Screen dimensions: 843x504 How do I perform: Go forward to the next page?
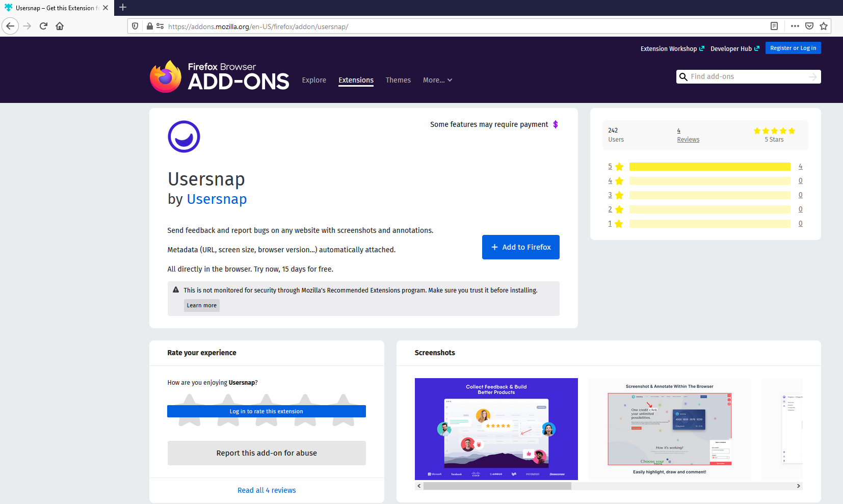click(28, 26)
